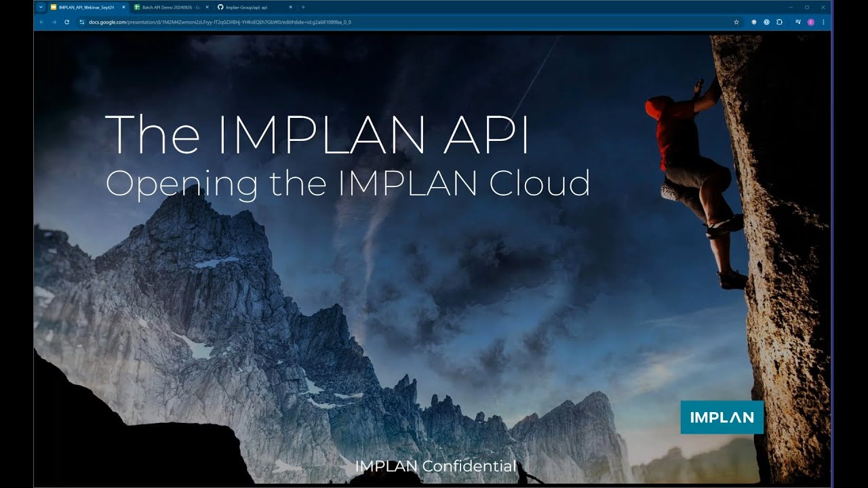Switch to Implan-Group/api GitHub tab
This screenshot has height=488, width=868.
click(255, 7)
